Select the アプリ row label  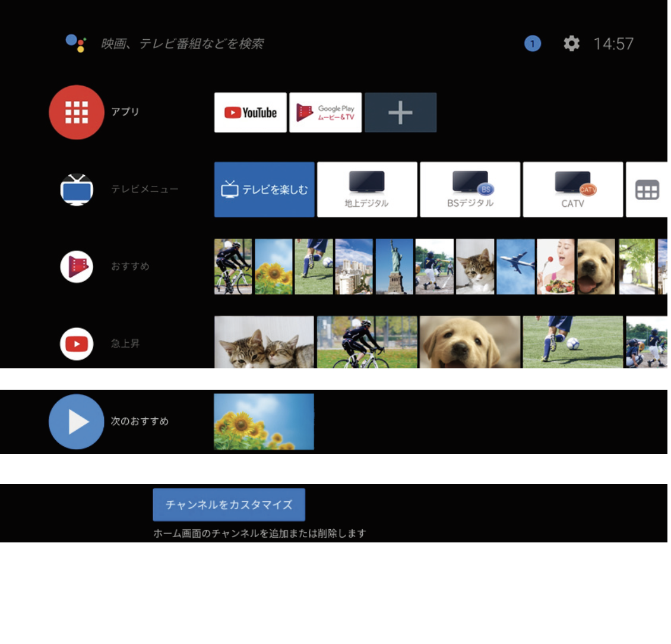point(125,112)
